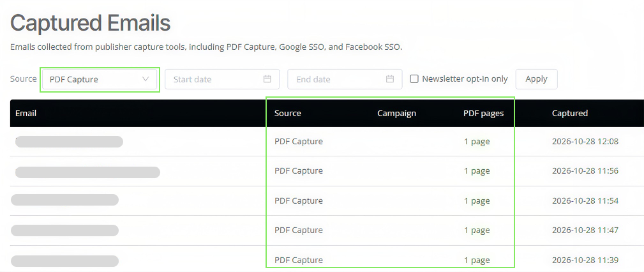Screen dimensions: 644x272
Task: Open the End date calendar icon
Action: [390, 79]
